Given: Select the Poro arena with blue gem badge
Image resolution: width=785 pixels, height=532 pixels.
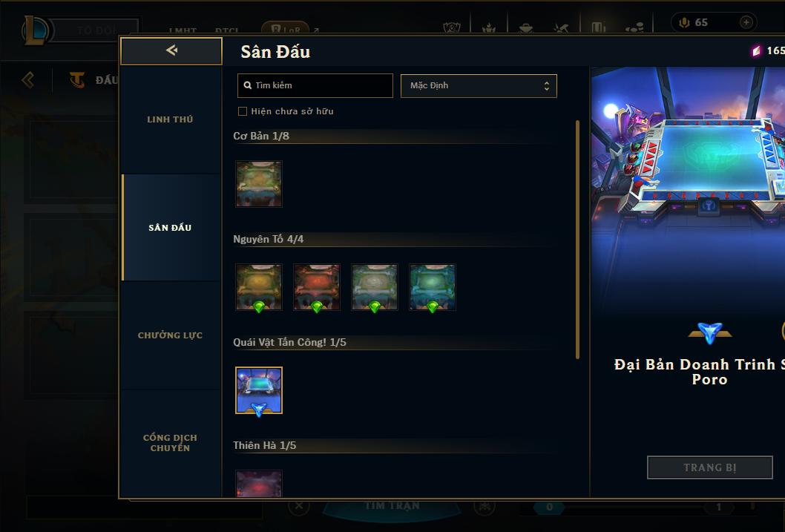Looking at the screenshot, I should coord(259,390).
